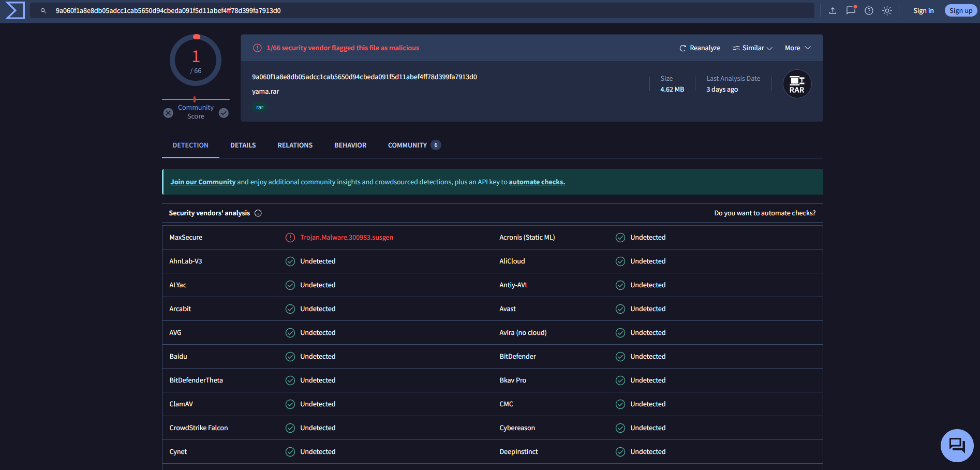Viewport: 980px width, 470px height.
Task: Click the search magnifier icon
Action: coord(43,10)
